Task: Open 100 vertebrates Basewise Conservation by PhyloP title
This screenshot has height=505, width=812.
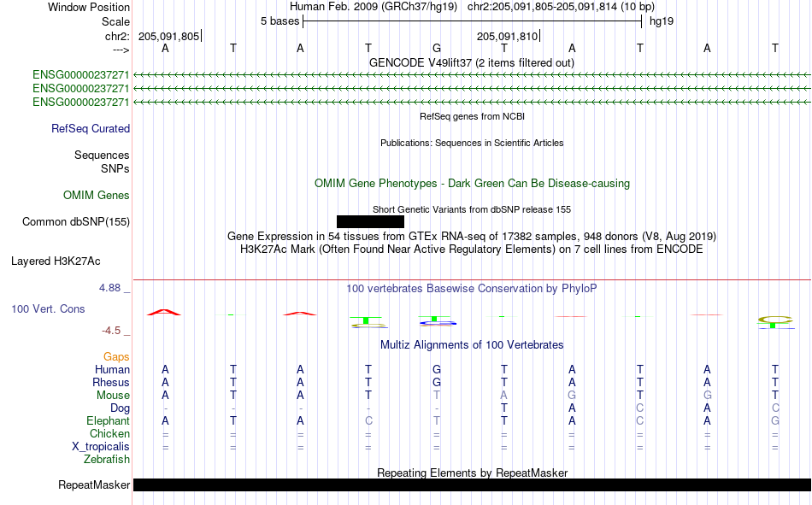Action: click(472, 289)
